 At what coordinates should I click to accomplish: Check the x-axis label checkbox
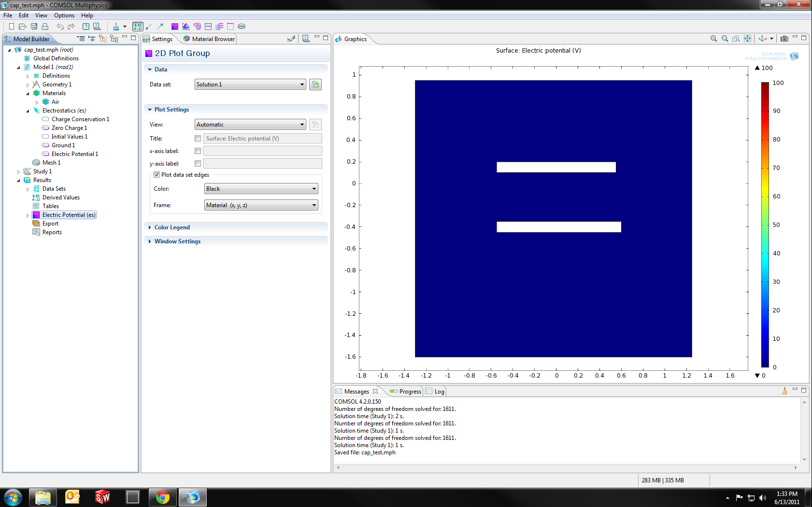(x=198, y=151)
